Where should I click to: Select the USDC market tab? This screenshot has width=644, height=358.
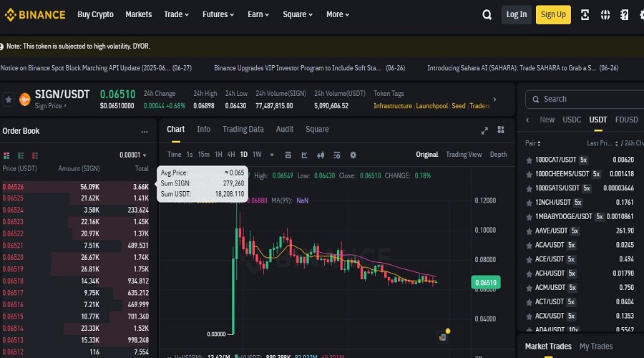pyautogui.click(x=572, y=120)
